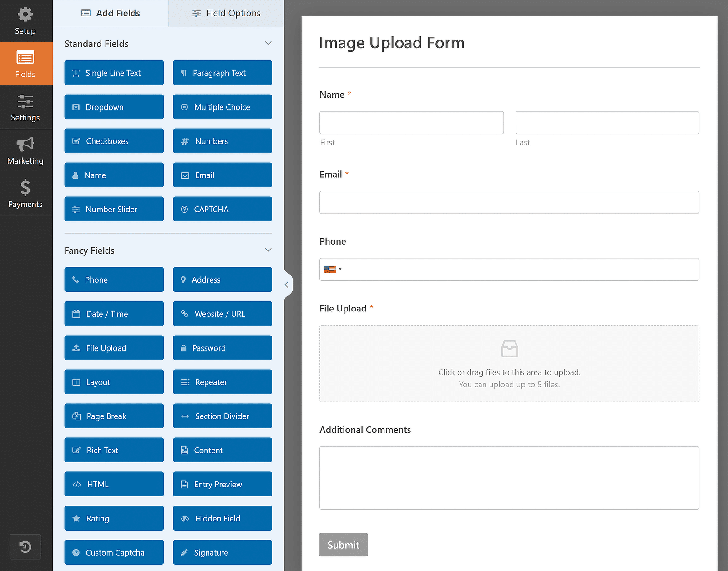728x571 pixels.
Task: Open the Marketing panel
Action: [25, 150]
